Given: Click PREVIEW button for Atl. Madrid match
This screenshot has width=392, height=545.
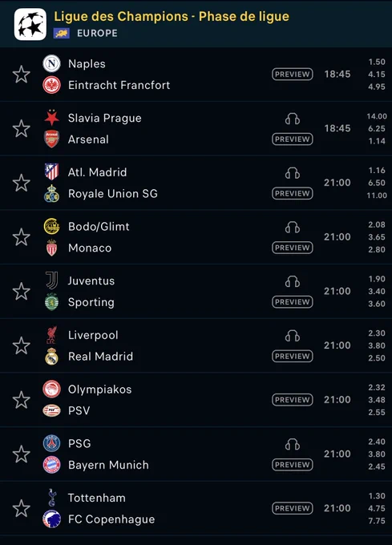Looking at the screenshot, I should (293, 193).
